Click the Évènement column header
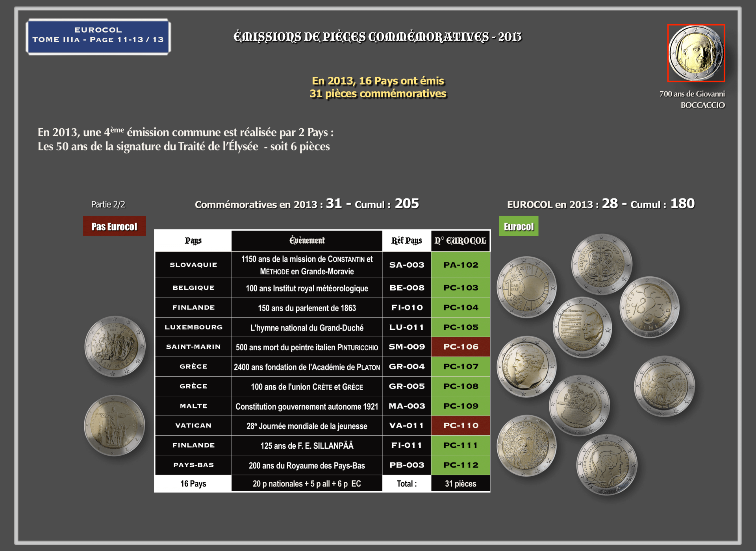This screenshot has height=551, width=756. [307, 240]
